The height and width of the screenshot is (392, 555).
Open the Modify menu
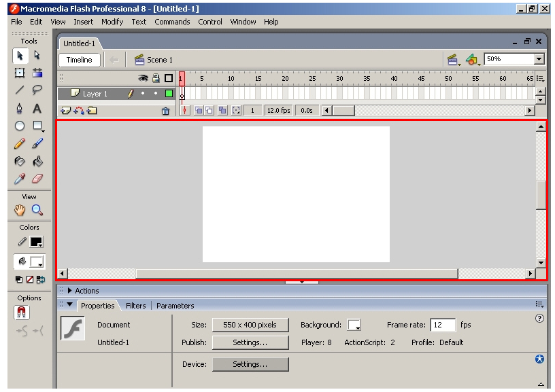point(112,22)
